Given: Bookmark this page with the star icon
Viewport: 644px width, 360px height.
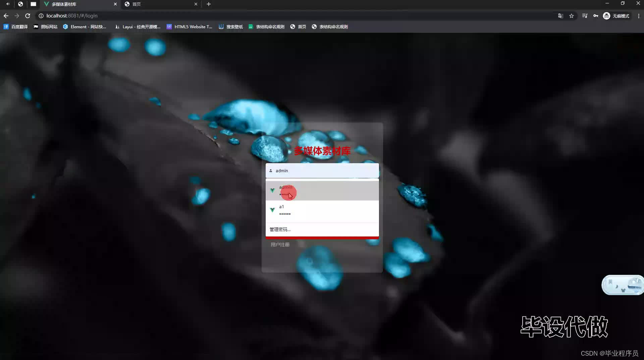Looking at the screenshot, I should 572,16.
